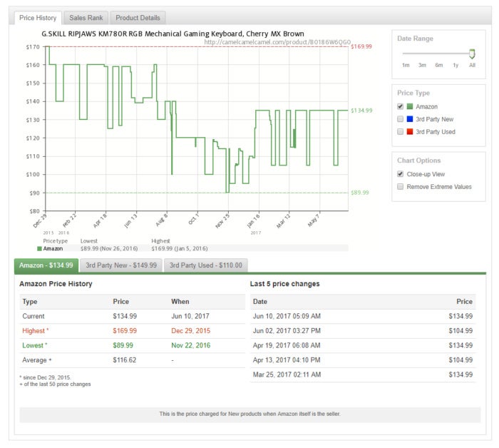
Task: Click the date Nov 22, 2016 in Lowest row
Action: 190,345
